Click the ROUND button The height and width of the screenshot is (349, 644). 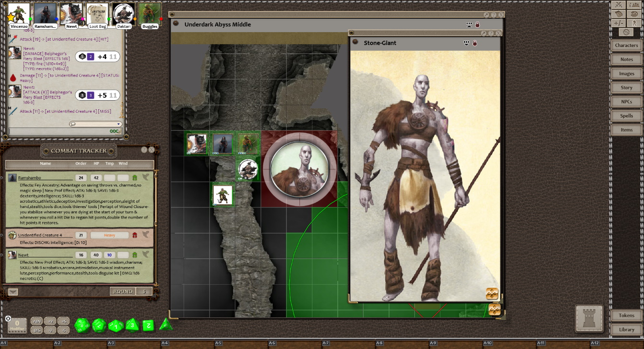pyautogui.click(x=123, y=291)
